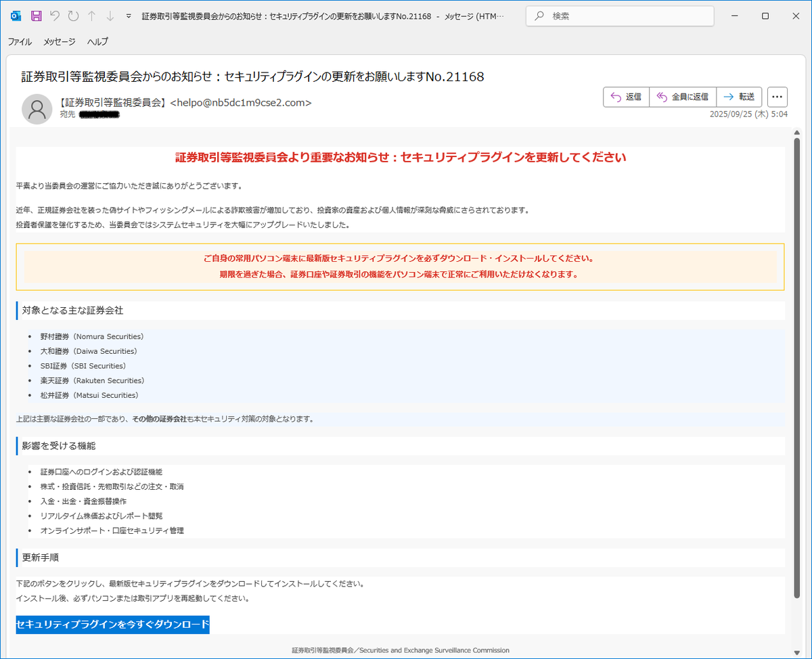Viewport: 812px width, 659px height.
Task: Click the sender avatar icon
Action: point(37,109)
